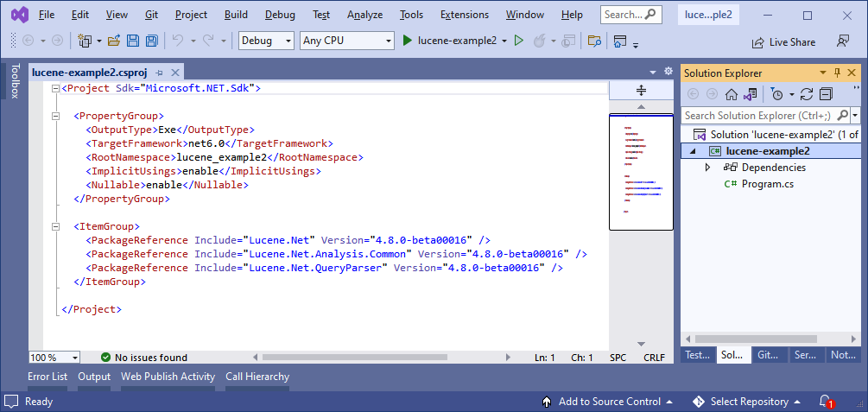Switch views icon in Solution Explorer
This screenshot has height=412, width=868.
[750, 94]
